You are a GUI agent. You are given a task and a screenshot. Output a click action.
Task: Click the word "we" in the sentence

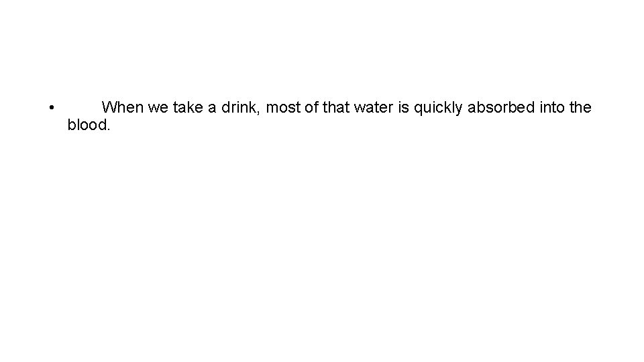pyautogui.click(x=158, y=109)
